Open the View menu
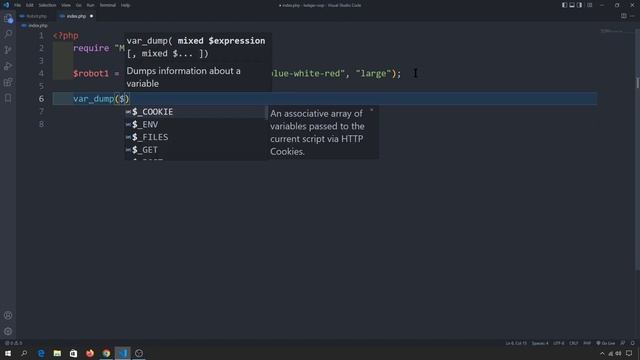640x360 pixels. point(66,5)
